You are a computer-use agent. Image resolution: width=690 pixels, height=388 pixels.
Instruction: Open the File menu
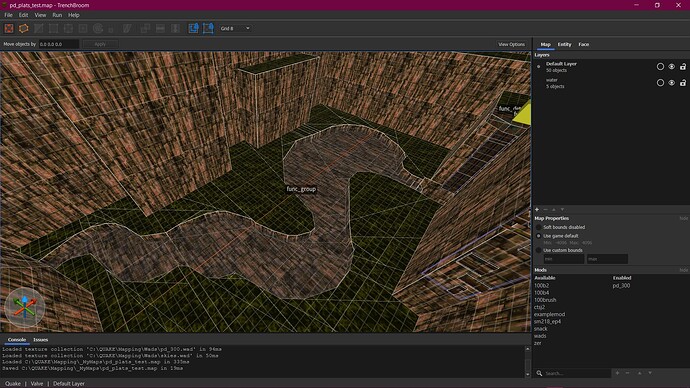click(8, 15)
